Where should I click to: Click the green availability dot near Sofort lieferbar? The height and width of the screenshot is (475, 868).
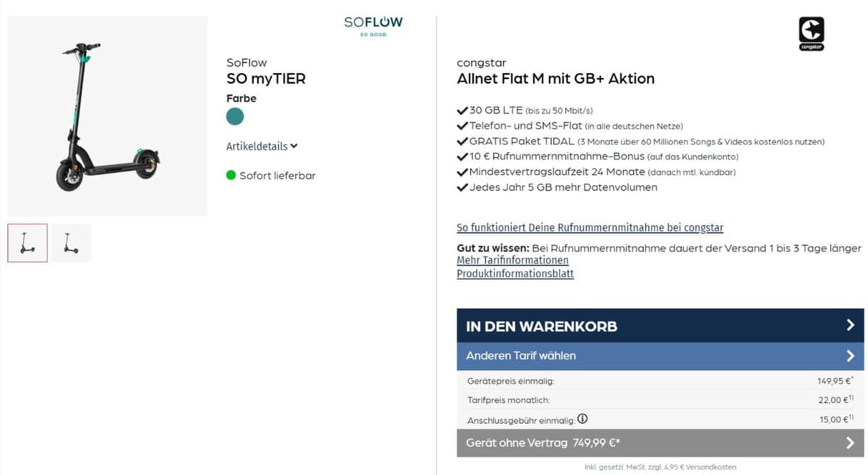click(232, 175)
